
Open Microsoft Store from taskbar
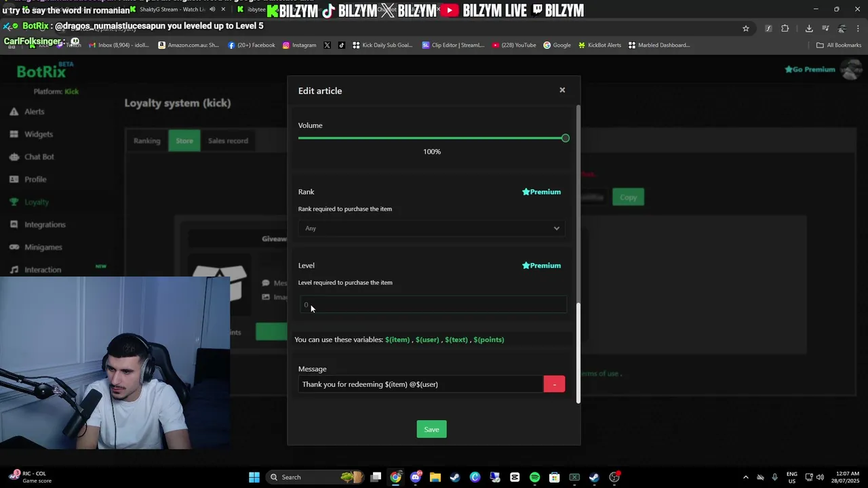coord(554,477)
